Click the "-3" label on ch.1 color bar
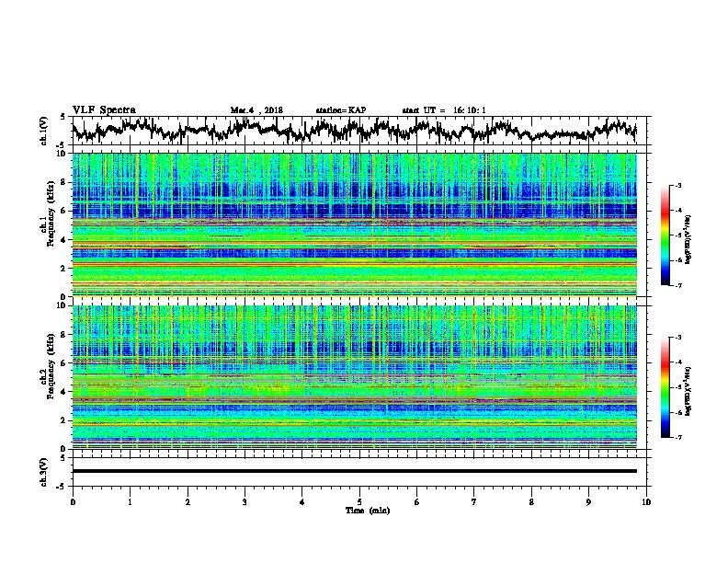The height and width of the screenshot is (563, 728). (677, 186)
